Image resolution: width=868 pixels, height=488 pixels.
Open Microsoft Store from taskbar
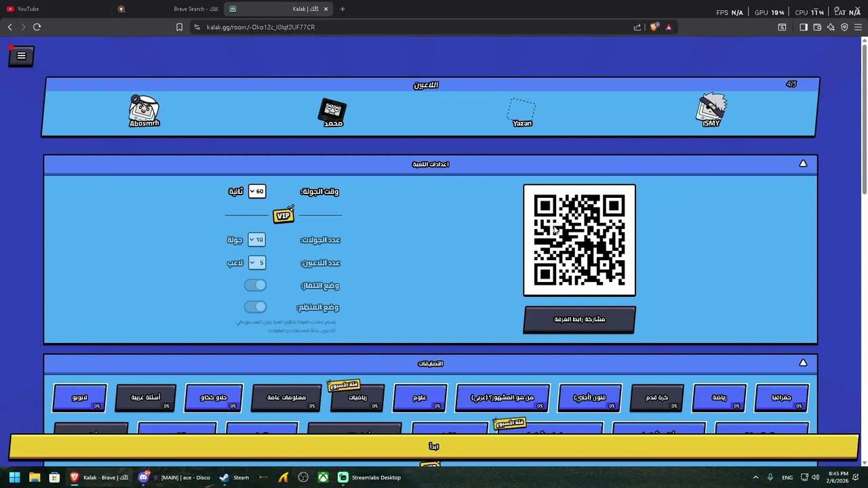(x=54, y=477)
